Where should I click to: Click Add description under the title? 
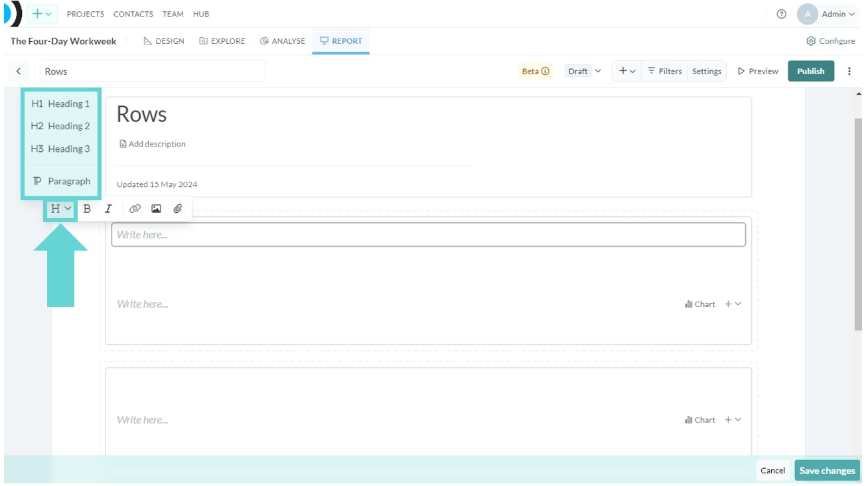pos(153,144)
